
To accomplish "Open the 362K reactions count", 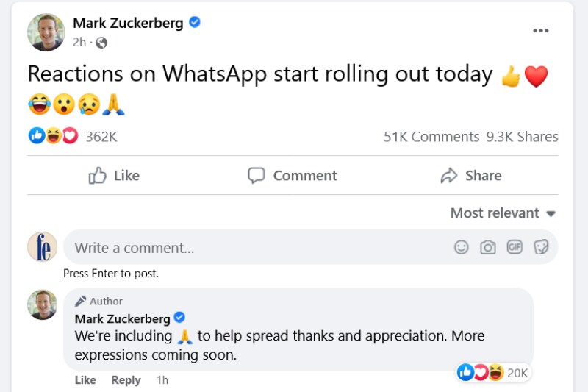I will [x=101, y=137].
